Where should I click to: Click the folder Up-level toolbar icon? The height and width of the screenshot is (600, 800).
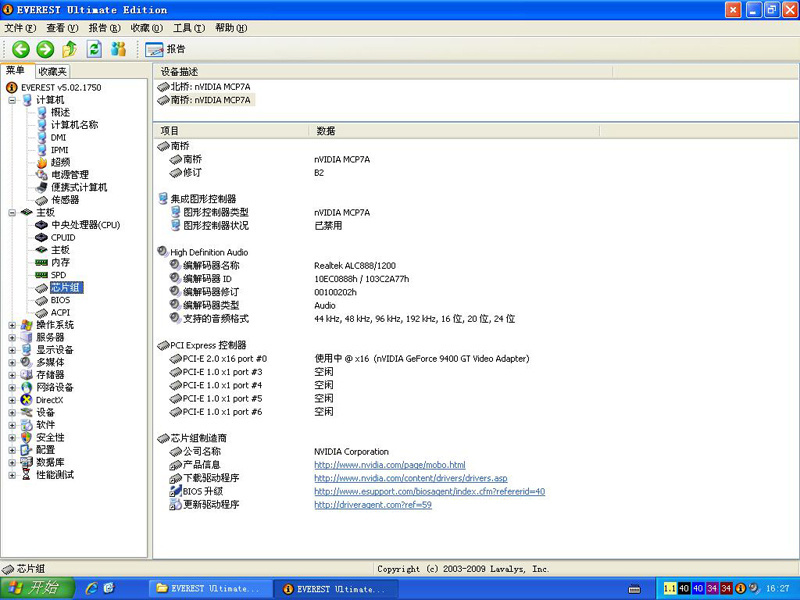69,49
